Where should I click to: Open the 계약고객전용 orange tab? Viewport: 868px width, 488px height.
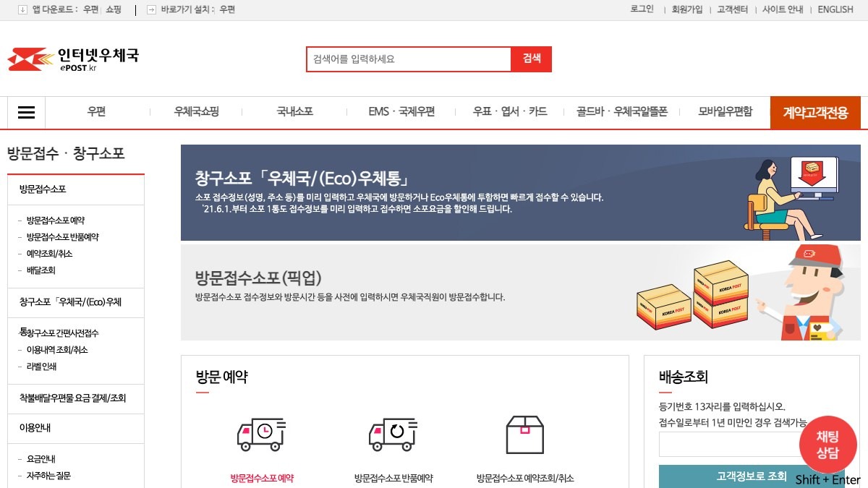(815, 113)
